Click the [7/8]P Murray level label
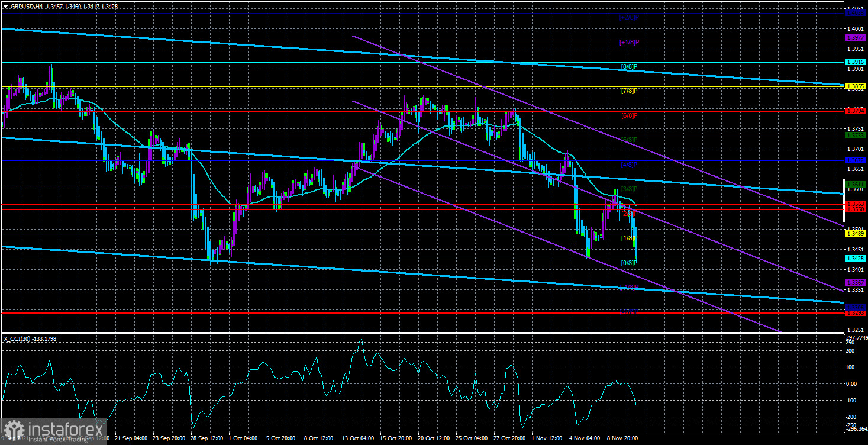This screenshot has height=445, width=868. coord(628,91)
